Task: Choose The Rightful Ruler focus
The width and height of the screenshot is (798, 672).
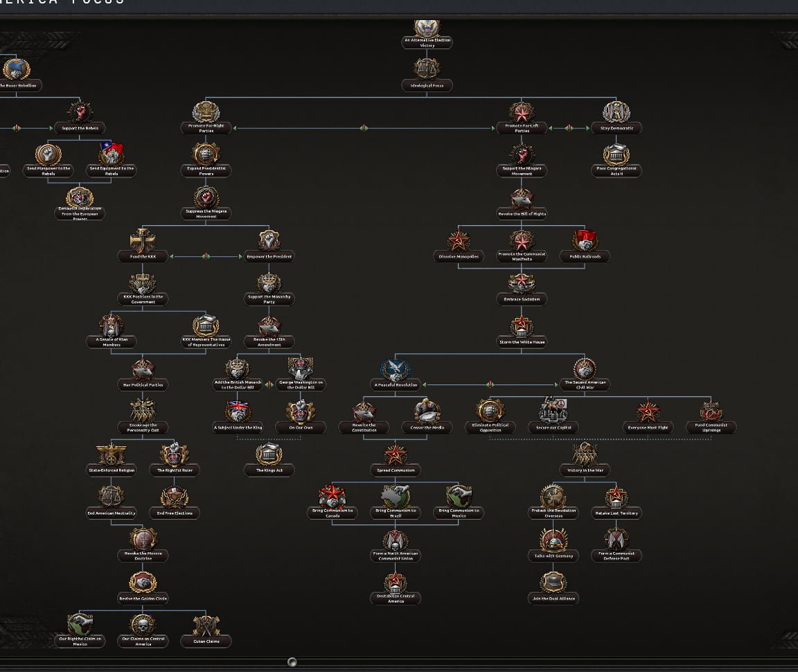Action: pos(175,460)
